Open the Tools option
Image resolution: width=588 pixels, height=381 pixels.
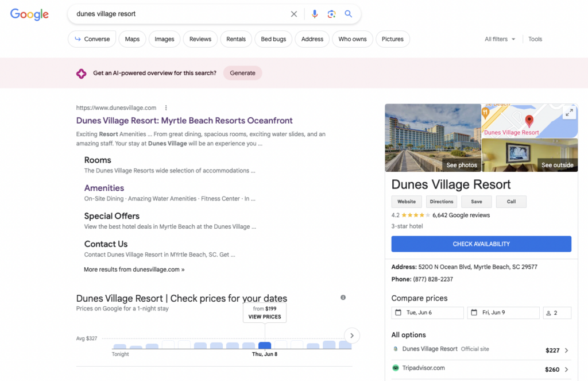pos(535,39)
